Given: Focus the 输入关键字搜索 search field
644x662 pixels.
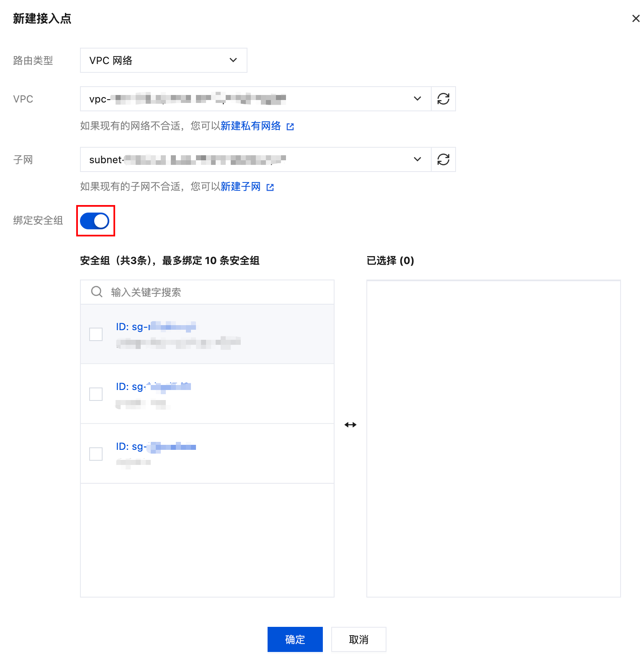Looking at the screenshot, I should point(207,292).
